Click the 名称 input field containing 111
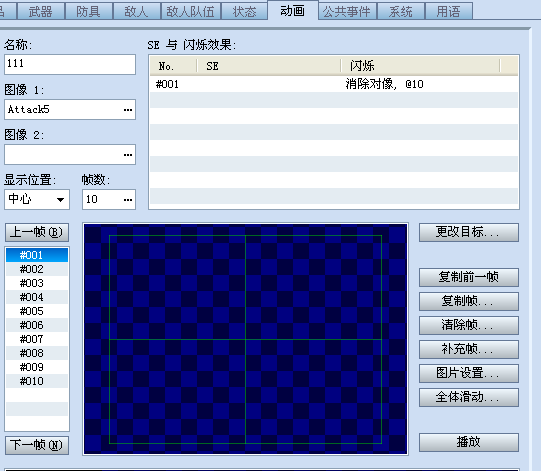The height and width of the screenshot is (471, 541). point(70,64)
